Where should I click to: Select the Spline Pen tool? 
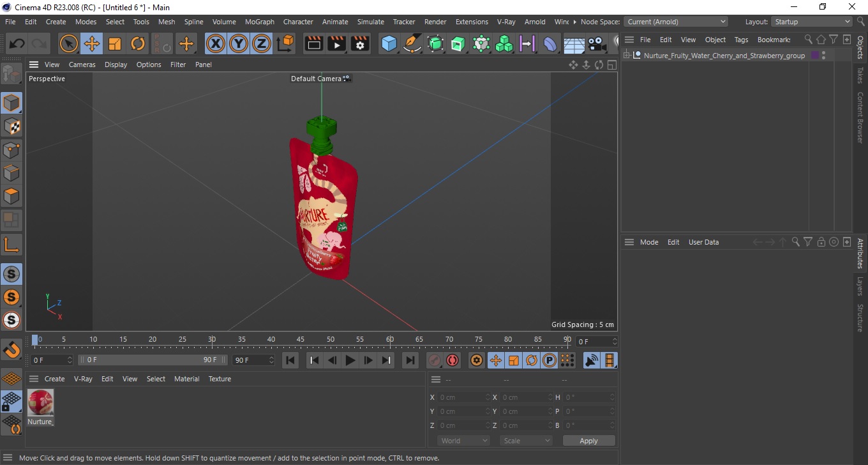412,44
